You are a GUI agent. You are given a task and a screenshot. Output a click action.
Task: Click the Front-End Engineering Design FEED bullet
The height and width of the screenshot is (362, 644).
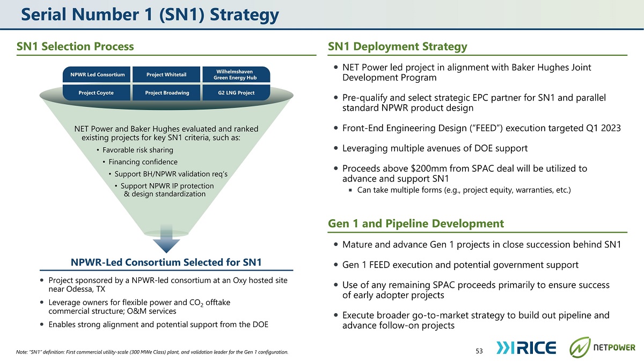[x=477, y=128]
